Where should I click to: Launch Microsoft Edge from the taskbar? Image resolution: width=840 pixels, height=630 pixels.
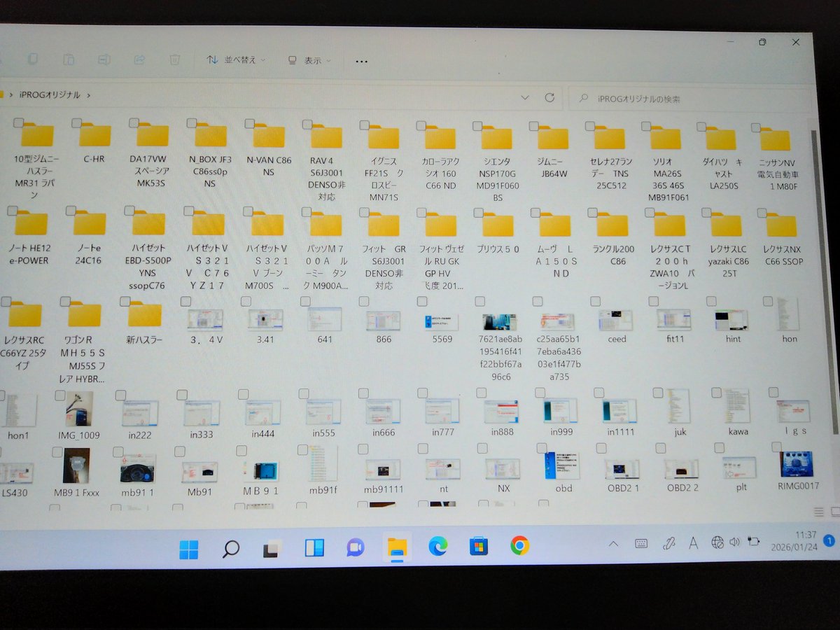tap(438, 546)
